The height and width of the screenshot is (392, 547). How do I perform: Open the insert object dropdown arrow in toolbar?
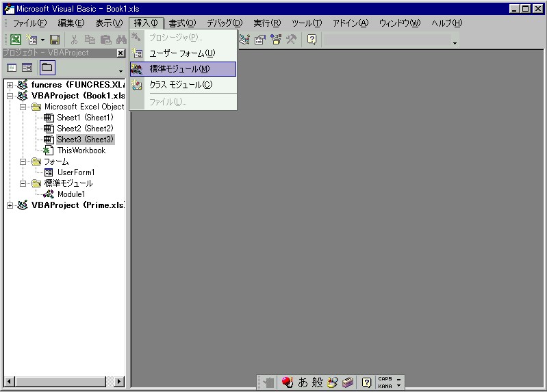pyautogui.click(x=42, y=40)
